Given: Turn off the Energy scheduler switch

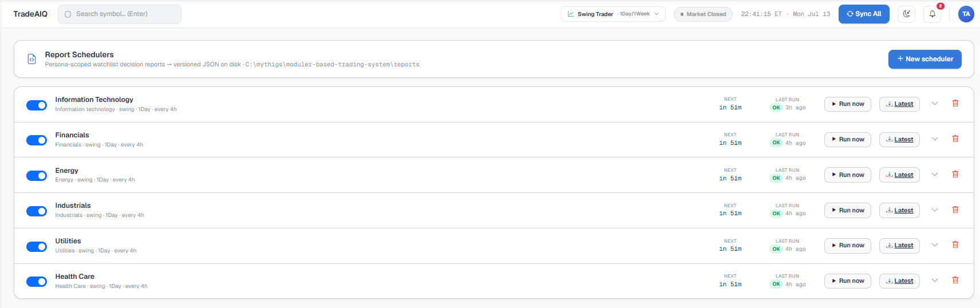Looking at the screenshot, I should [x=37, y=176].
